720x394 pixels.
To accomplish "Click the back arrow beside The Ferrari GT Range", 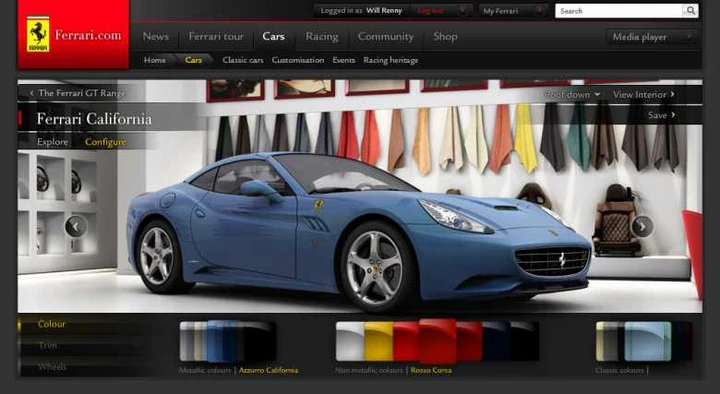I will point(32,93).
